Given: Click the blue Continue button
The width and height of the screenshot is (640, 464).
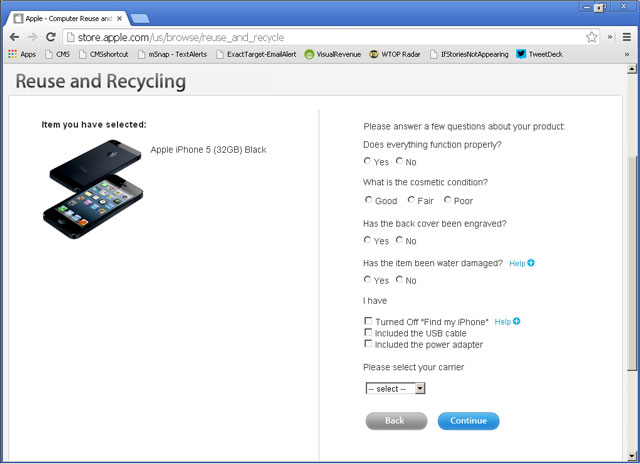Looking at the screenshot, I should pos(468,421).
